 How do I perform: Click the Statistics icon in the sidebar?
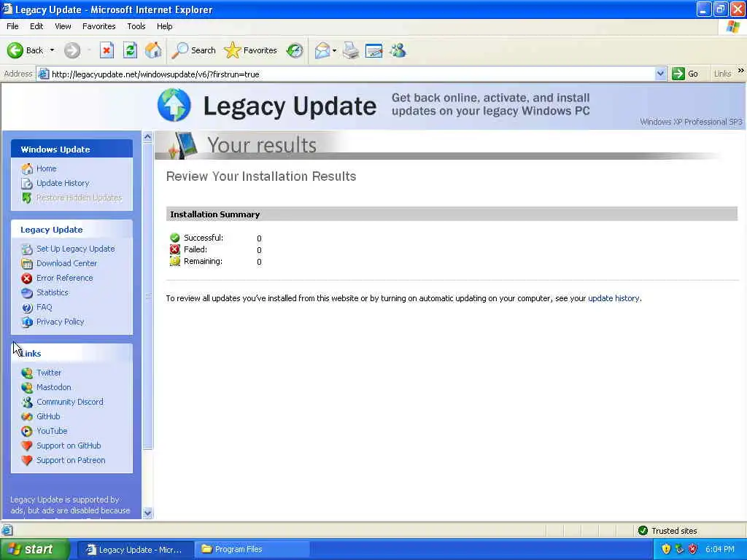click(27, 293)
